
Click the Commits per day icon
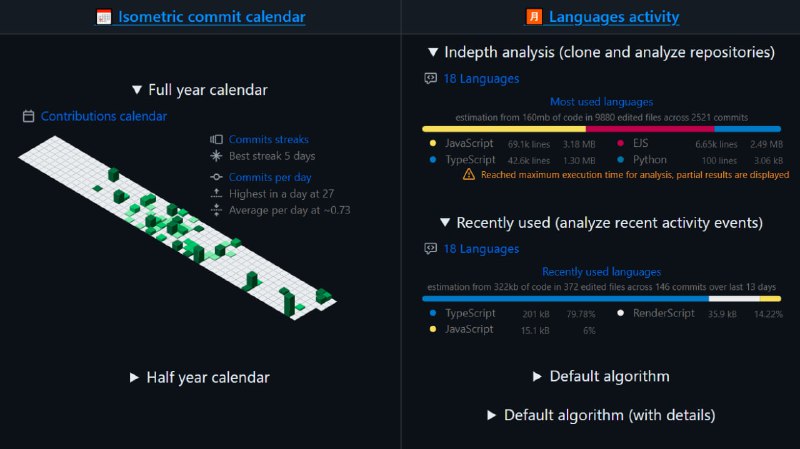point(216,177)
